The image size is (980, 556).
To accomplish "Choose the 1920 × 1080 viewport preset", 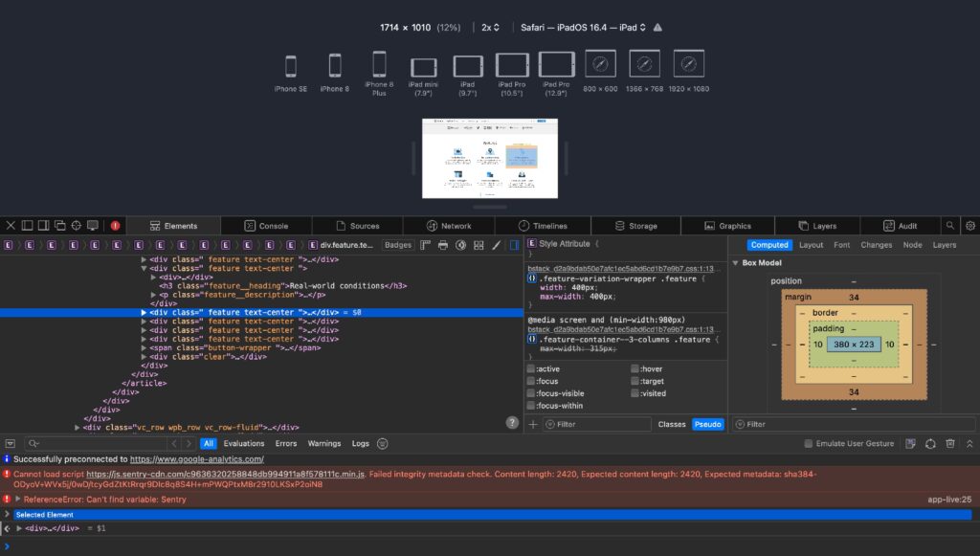I will pos(689,65).
